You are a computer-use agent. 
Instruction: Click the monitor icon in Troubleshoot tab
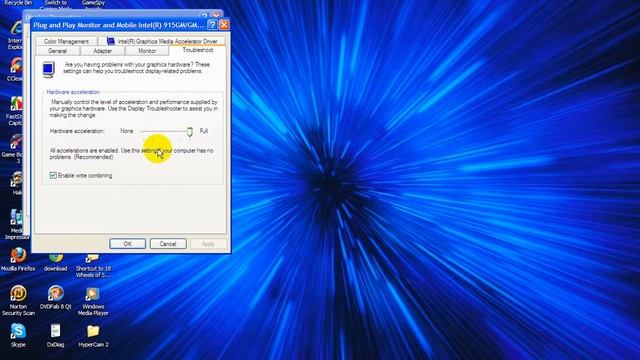[x=49, y=69]
